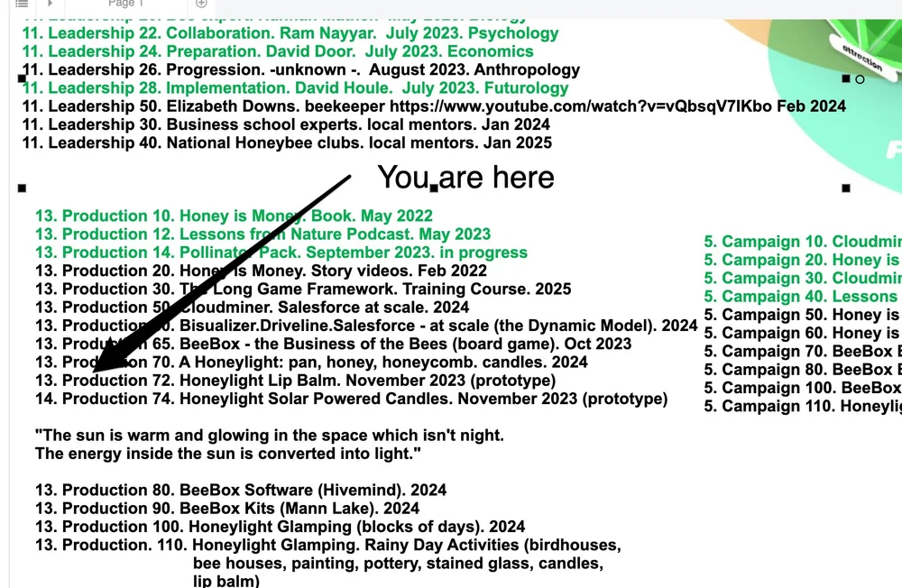
Task: Select the 'Campaign 60. Honey is' line
Action: (803, 334)
